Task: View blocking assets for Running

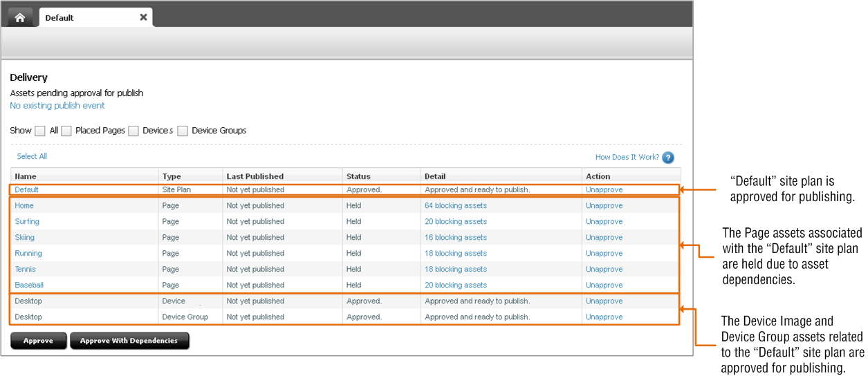Action: (456, 253)
